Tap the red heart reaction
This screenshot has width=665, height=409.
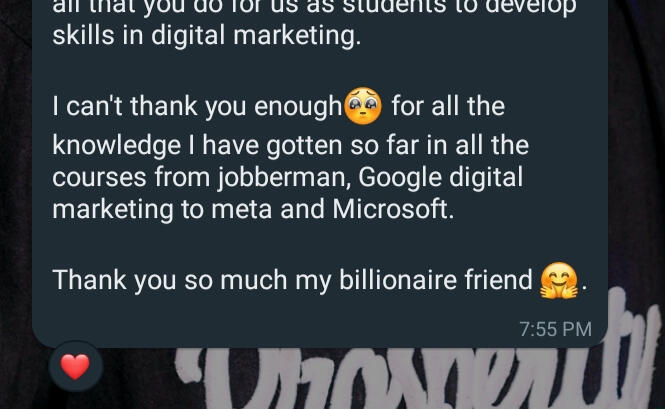click(x=75, y=366)
